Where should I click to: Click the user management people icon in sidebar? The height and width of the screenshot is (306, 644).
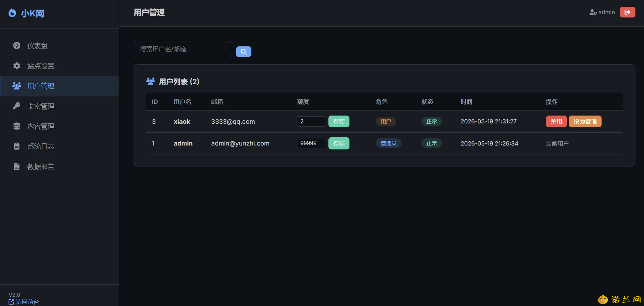click(17, 86)
